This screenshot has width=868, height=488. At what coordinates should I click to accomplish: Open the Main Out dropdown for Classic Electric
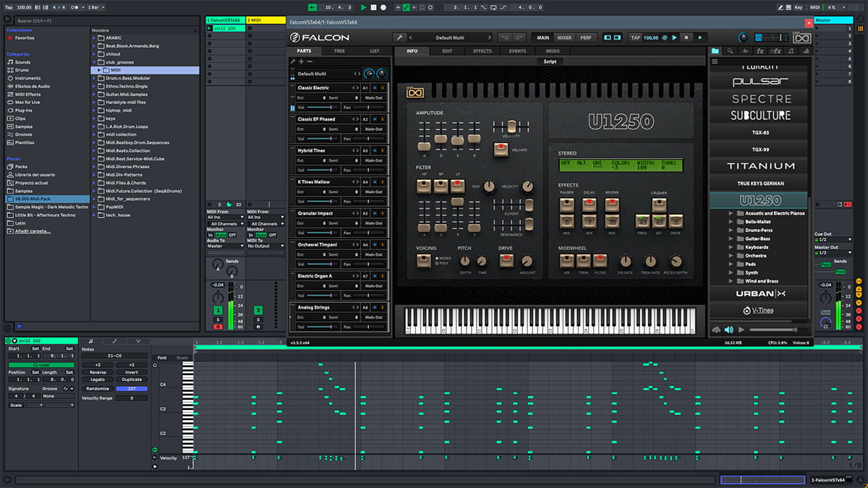point(375,98)
